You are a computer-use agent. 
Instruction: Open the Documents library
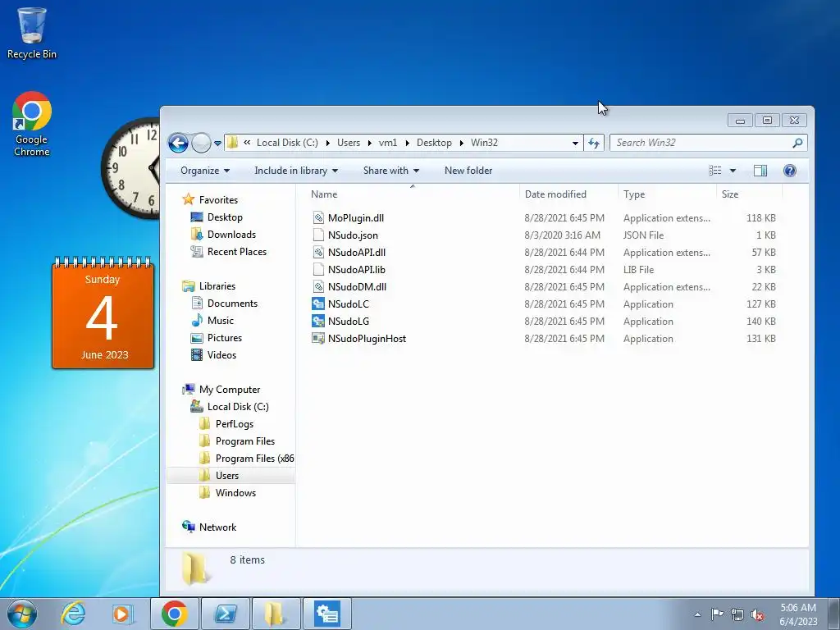pos(232,304)
